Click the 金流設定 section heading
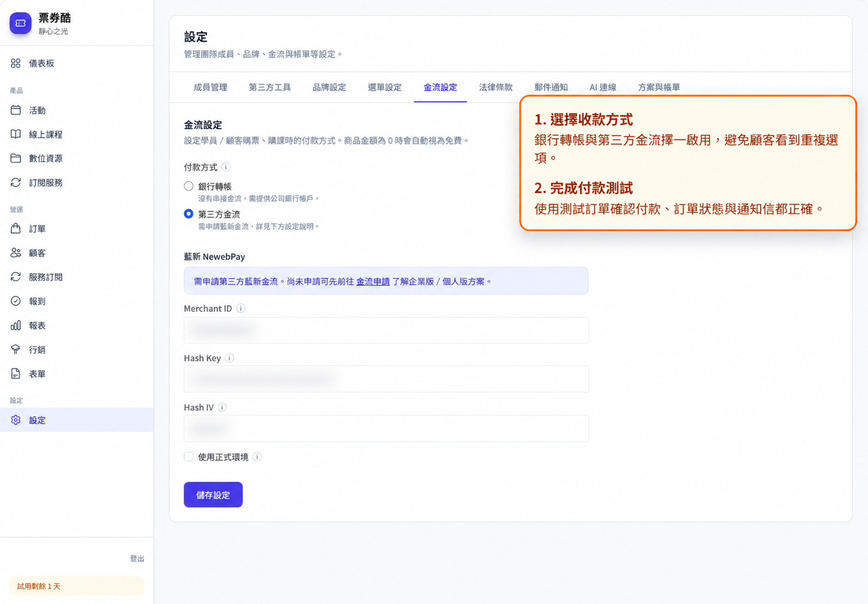Image resolution: width=868 pixels, height=604 pixels. [203, 125]
